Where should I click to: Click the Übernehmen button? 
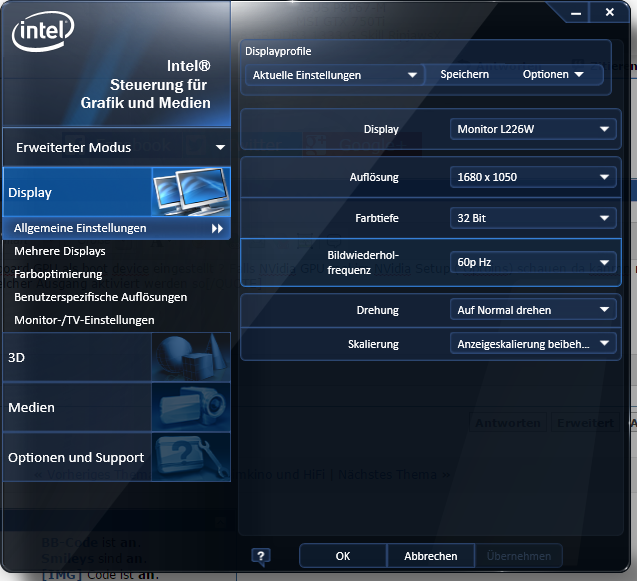pyautogui.click(x=519, y=556)
